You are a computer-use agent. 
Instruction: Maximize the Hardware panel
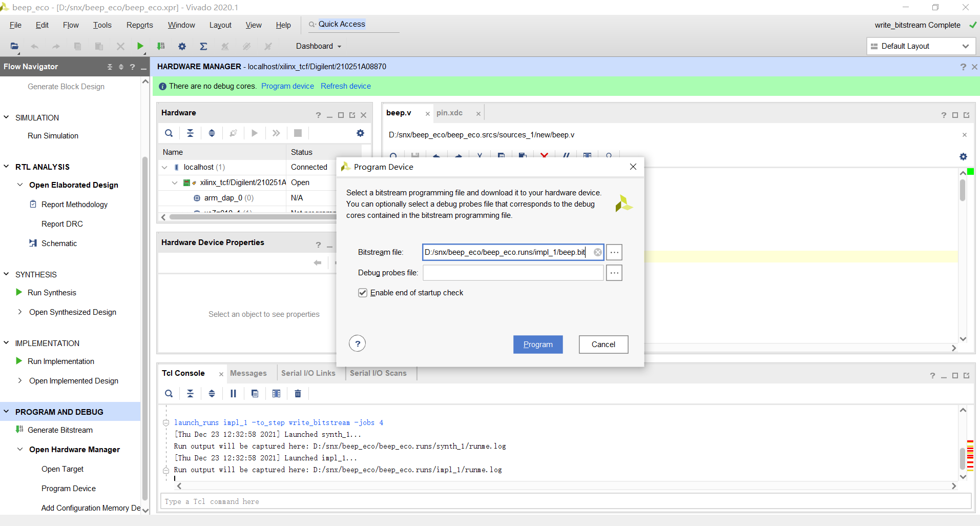tap(341, 115)
